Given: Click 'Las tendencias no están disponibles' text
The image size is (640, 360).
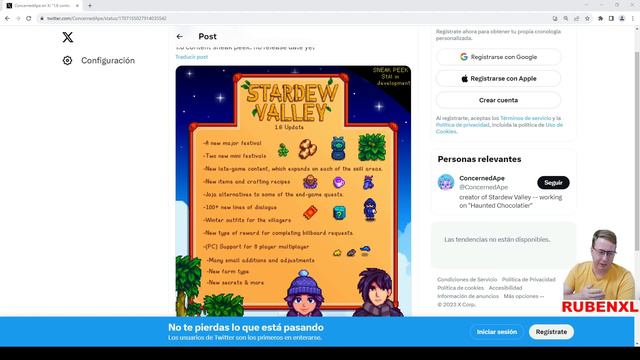Looking at the screenshot, I should point(497,240).
